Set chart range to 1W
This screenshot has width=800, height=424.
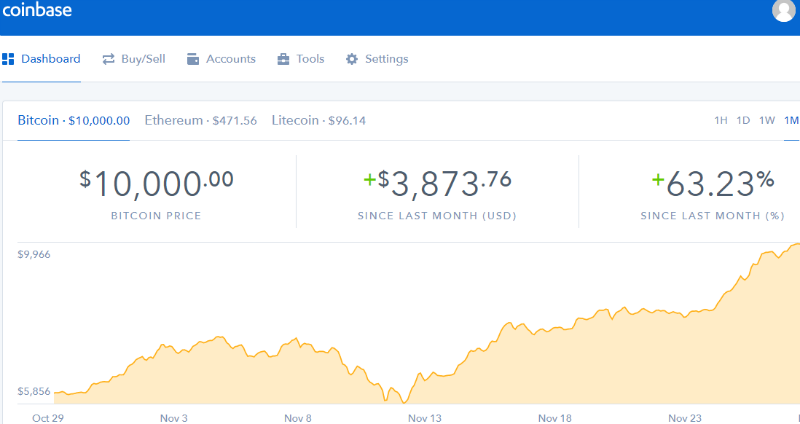tap(767, 121)
